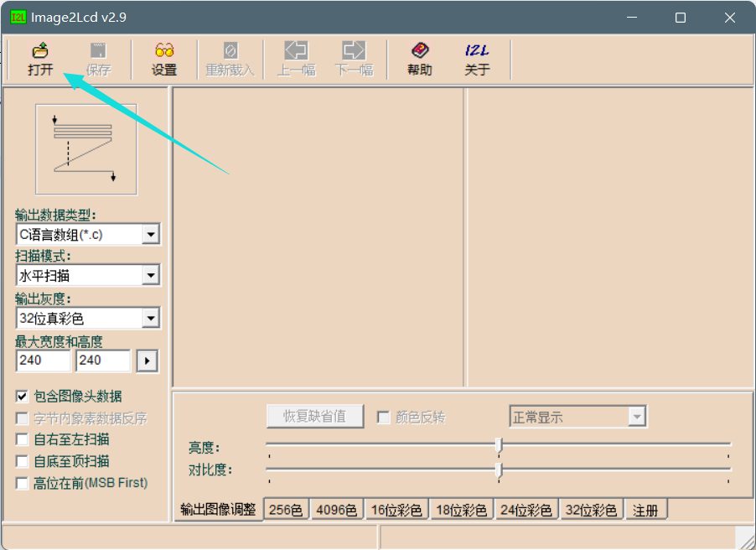Click the maximum height input field

(103, 361)
